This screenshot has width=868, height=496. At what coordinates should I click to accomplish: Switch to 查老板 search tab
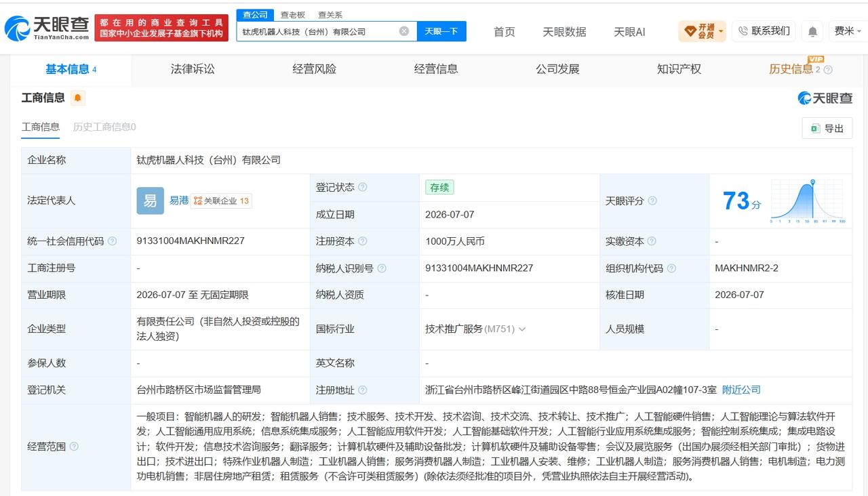coord(293,15)
